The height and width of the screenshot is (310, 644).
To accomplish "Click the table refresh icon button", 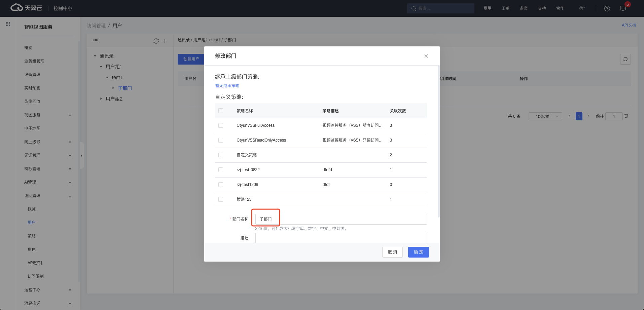I will click(x=625, y=59).
